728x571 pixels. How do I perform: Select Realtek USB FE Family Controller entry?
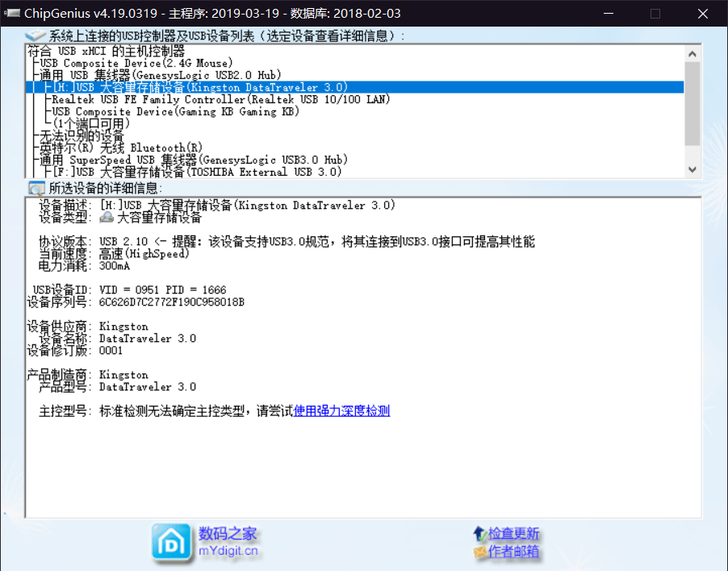point(221,99)
